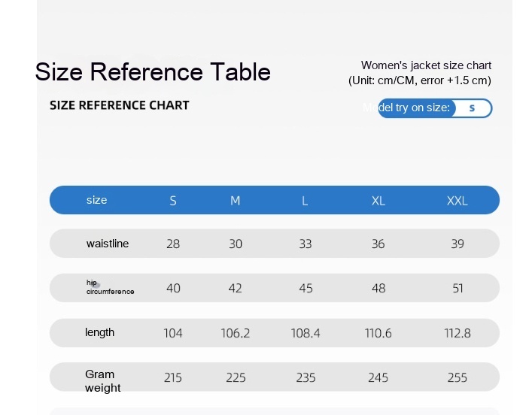Click the 'Size Reference Table' title
This screenshot has width=532, height=415.
point(153,72)
